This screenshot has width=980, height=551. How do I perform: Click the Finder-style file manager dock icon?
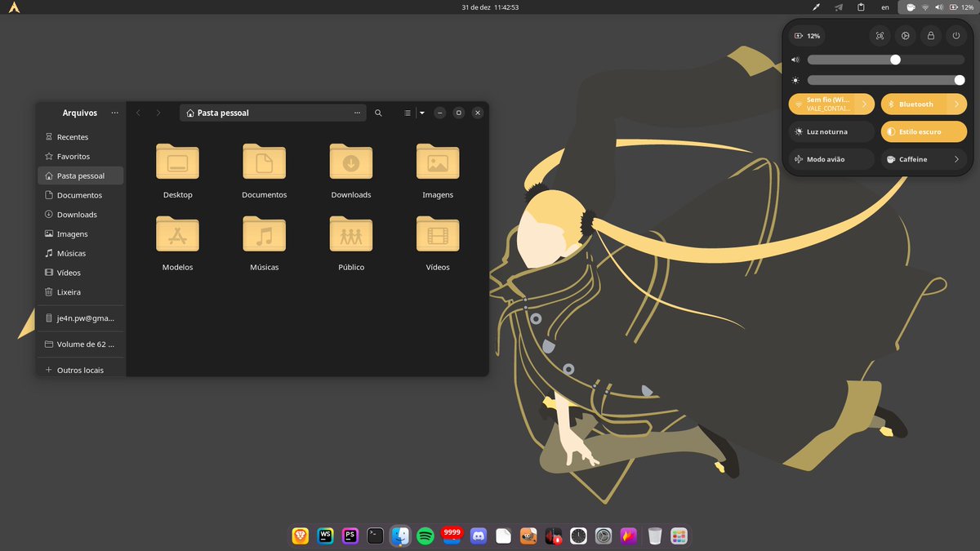click(x=400, y=536)
